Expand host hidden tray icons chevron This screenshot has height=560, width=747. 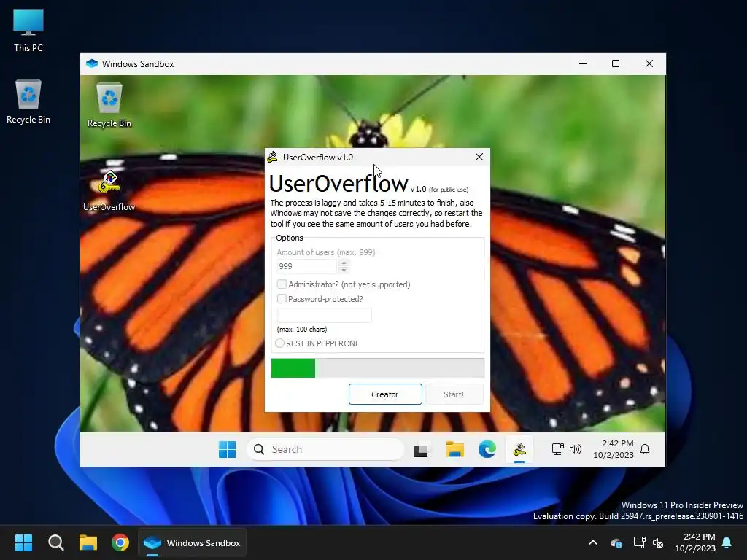[x=593, y=542]
